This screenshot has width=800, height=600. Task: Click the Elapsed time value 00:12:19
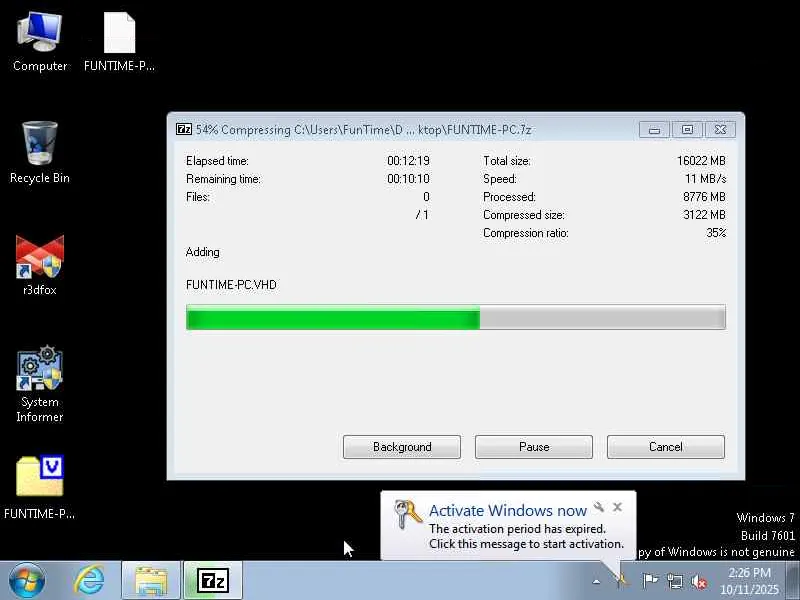point(408,161)
